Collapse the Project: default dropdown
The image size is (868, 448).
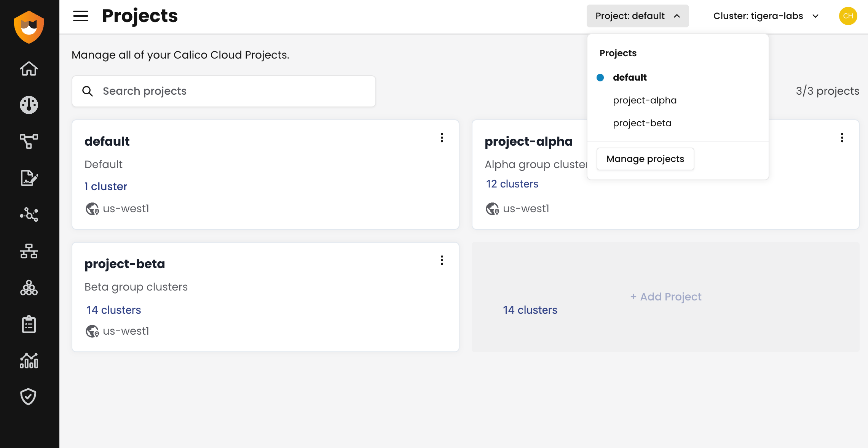(x=637, y=16)
